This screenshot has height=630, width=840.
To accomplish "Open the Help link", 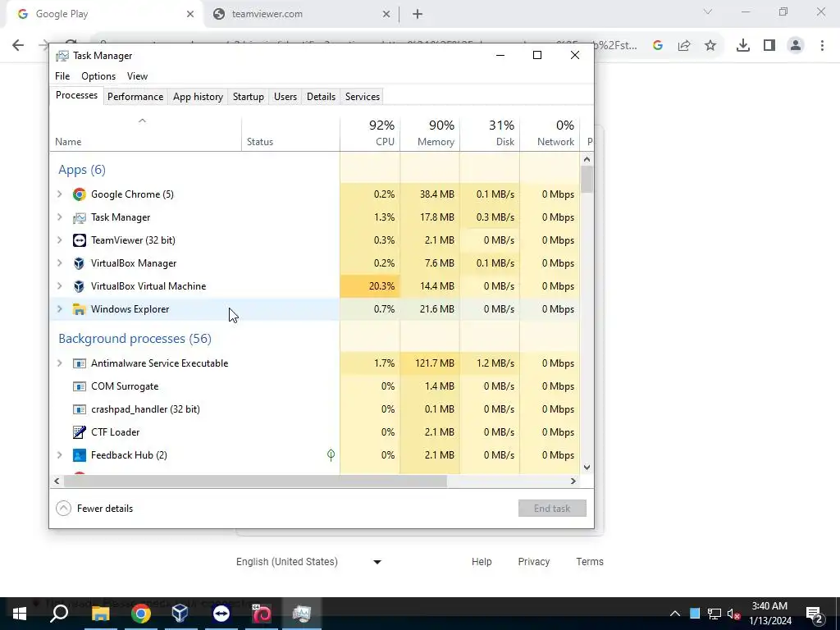I will point(482,562).
